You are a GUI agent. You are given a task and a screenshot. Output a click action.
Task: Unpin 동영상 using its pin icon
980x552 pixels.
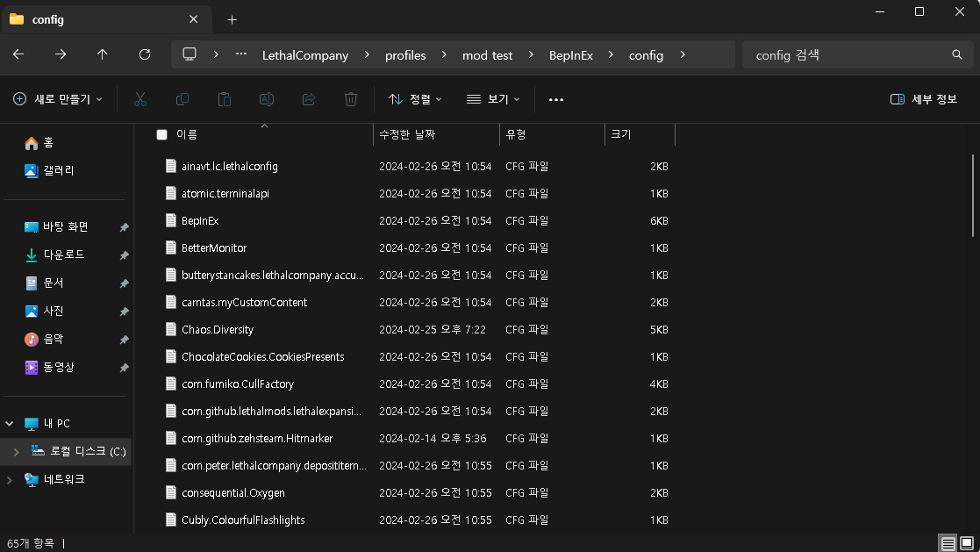124,369
